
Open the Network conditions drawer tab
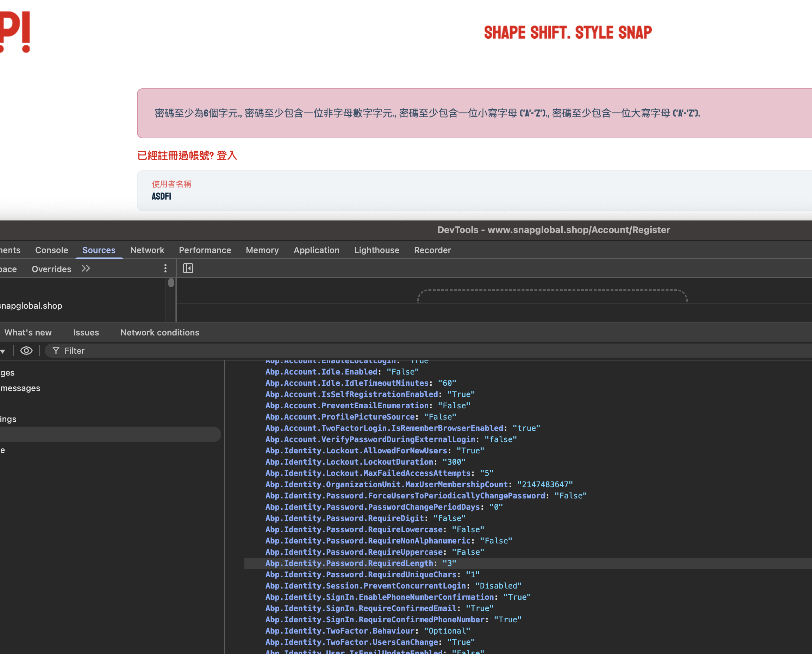click(x=160, y=332)
